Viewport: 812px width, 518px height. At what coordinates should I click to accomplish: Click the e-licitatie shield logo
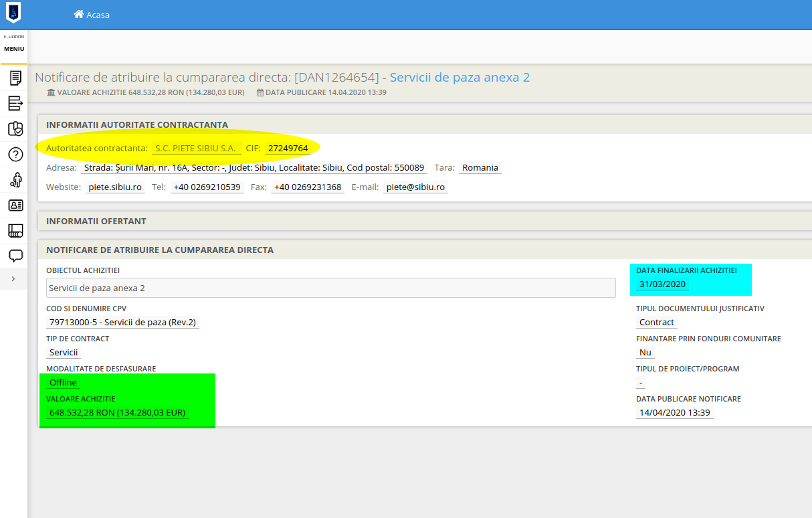coord(13,12)
